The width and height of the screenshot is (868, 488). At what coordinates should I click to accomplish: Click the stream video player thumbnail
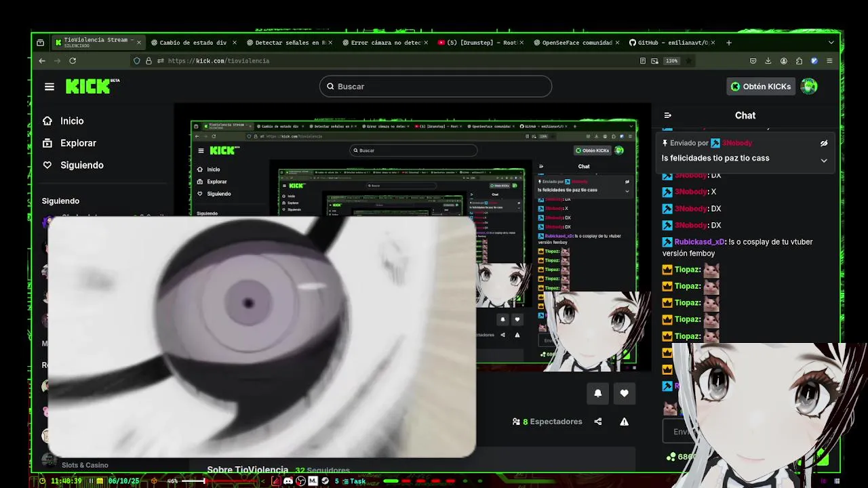(412, 237)
